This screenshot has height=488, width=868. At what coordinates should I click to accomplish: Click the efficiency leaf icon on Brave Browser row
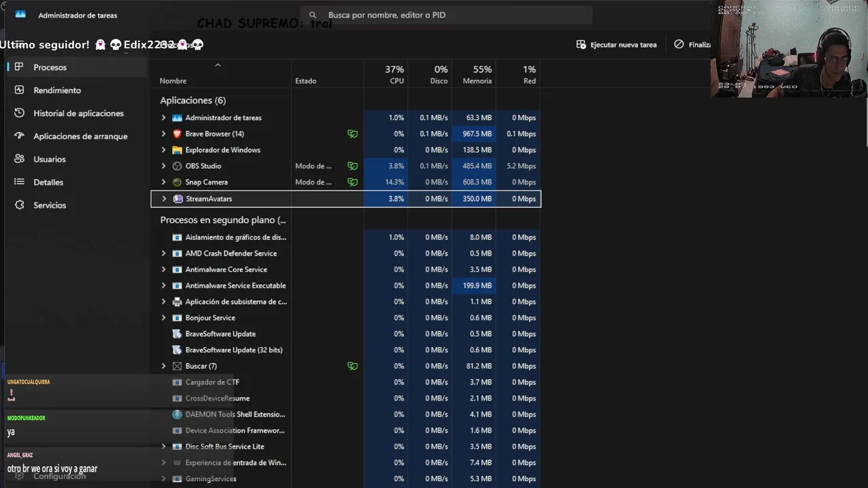click(x=353, y=134)
